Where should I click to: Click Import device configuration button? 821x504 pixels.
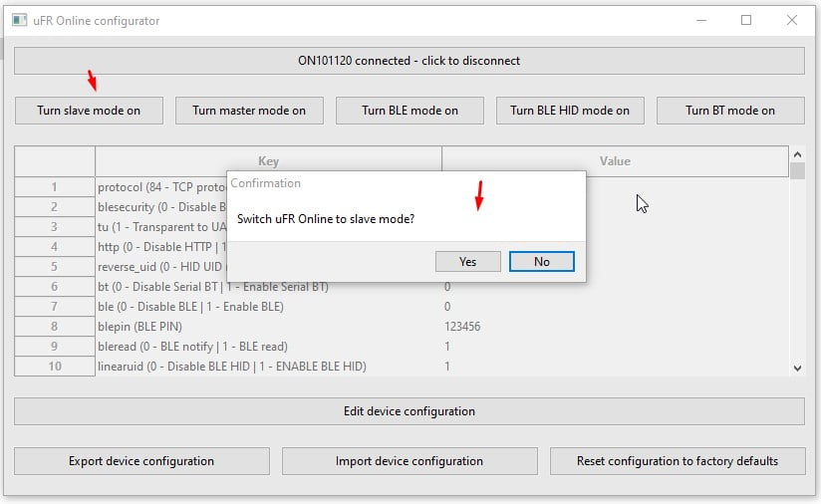click(x=410, y=461)
